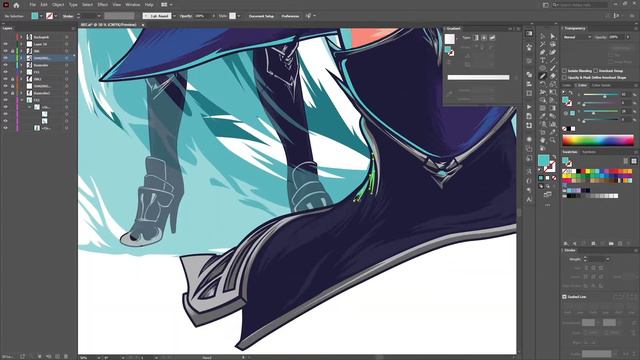The height and width of the screenshot is (360, 640).
Task: Click Edit Toolbar three-dots icon
Action: (547, 205)
